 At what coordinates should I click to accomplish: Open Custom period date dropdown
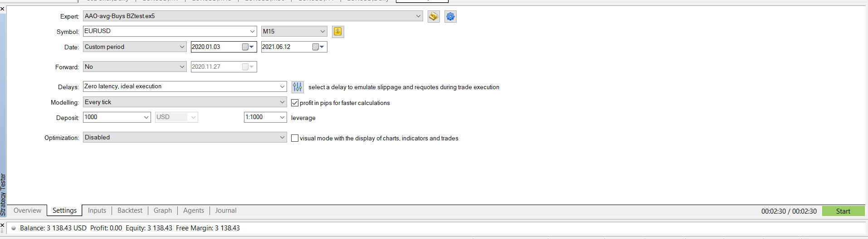[135, 47]
